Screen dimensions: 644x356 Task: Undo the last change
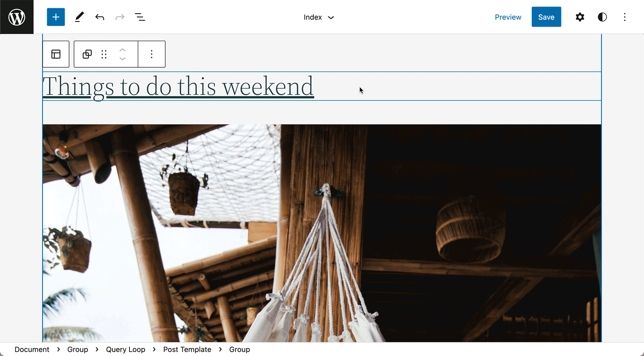click(x=100, y=17)
